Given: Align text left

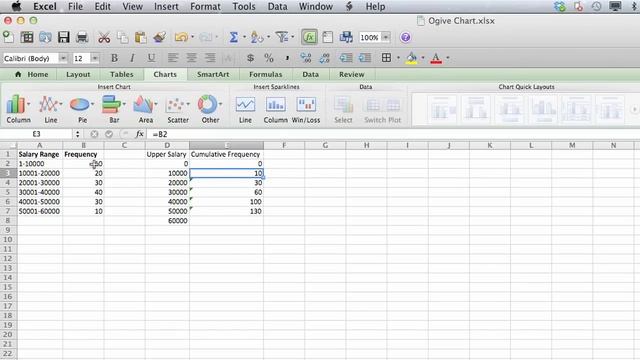Looking at the screenshot, I should click(173, 58).
